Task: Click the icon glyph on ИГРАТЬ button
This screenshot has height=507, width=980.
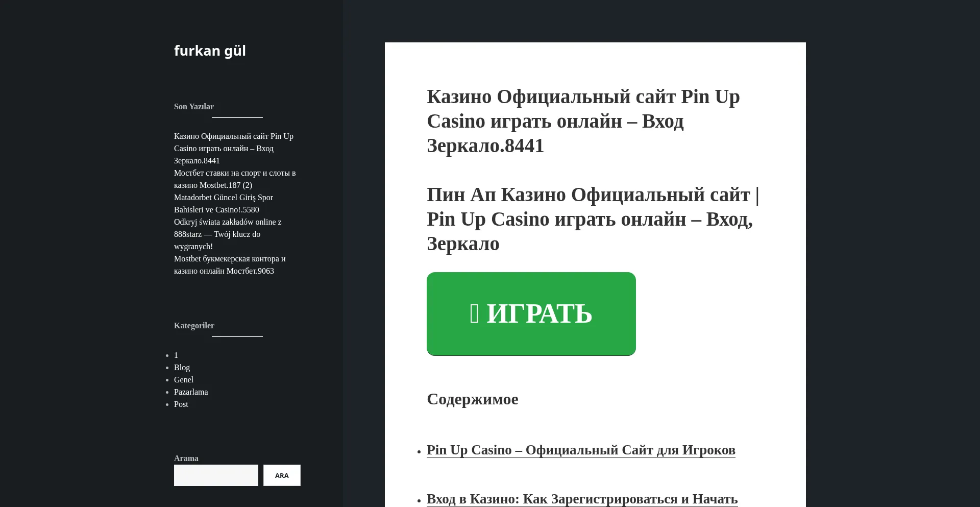Action: click(x=474, y=313)
